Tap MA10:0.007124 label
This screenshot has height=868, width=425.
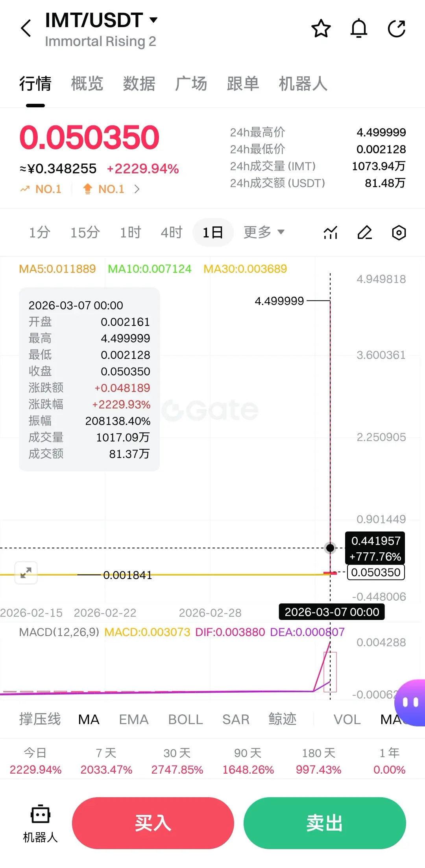(150, 269)
